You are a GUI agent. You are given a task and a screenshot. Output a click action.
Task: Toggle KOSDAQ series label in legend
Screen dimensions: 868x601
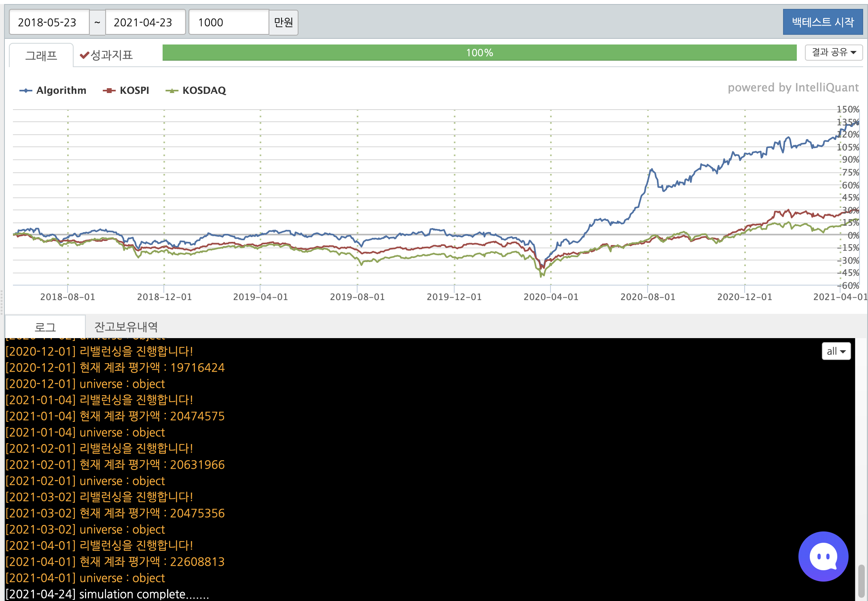click(204, 91)
